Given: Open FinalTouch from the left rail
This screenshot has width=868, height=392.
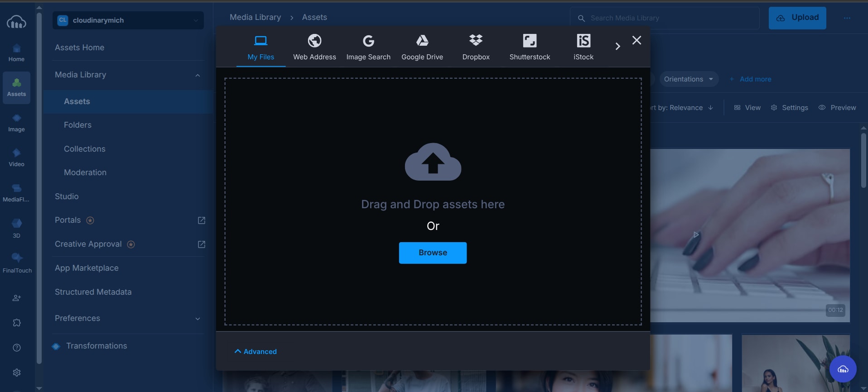Looking at the screenshot, I should pos(17,263).
